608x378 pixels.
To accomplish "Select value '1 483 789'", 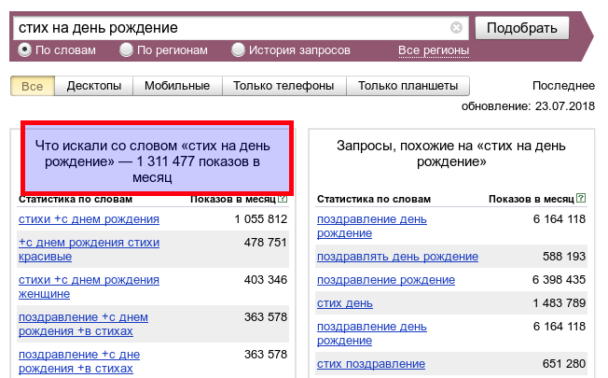I will [559, 303].
